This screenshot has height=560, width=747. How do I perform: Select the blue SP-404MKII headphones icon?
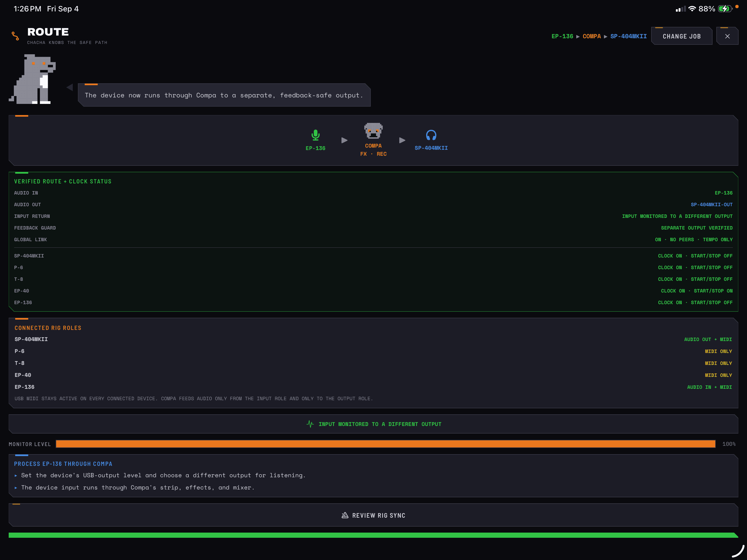point(431,135)
